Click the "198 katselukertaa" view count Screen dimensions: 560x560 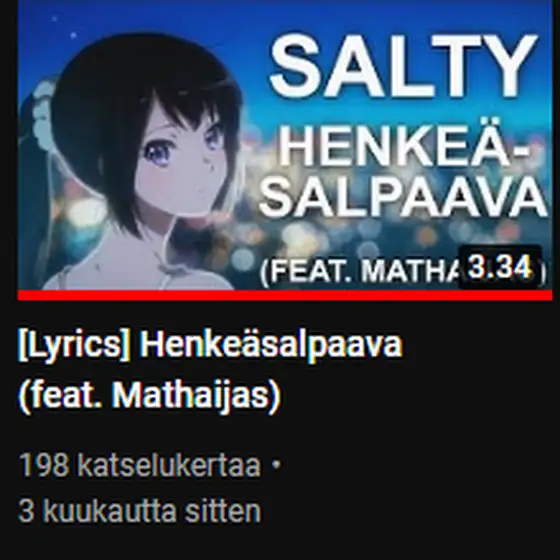click(x=140, y=465)
